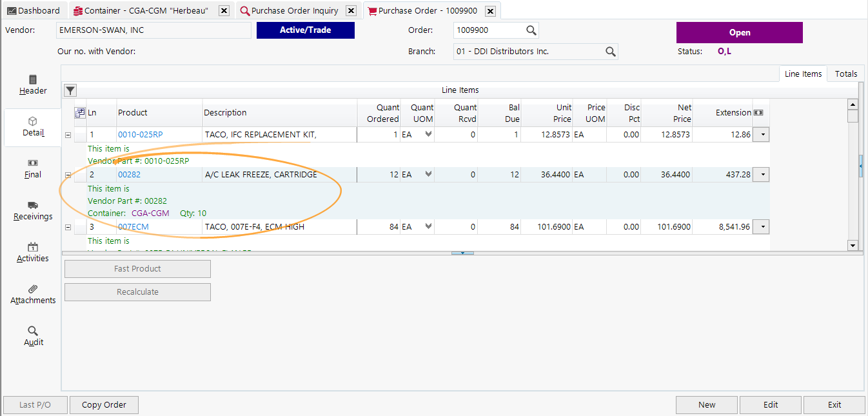Switch to the Totals tab
This screenshot has width=868, height=416.
pyautogui.click(x=846, y=74)
